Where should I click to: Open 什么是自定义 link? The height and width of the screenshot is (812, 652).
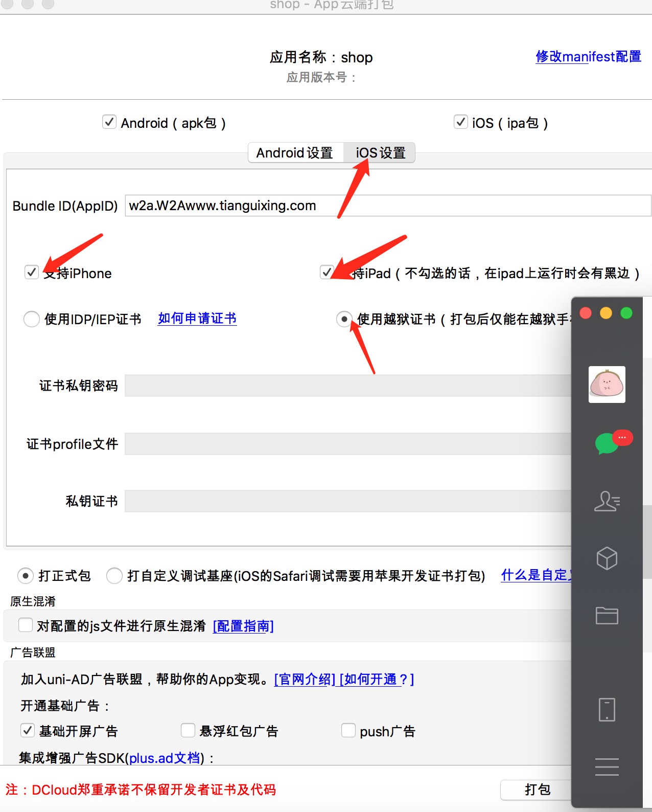pyautogui.click(x=537, y=575)
